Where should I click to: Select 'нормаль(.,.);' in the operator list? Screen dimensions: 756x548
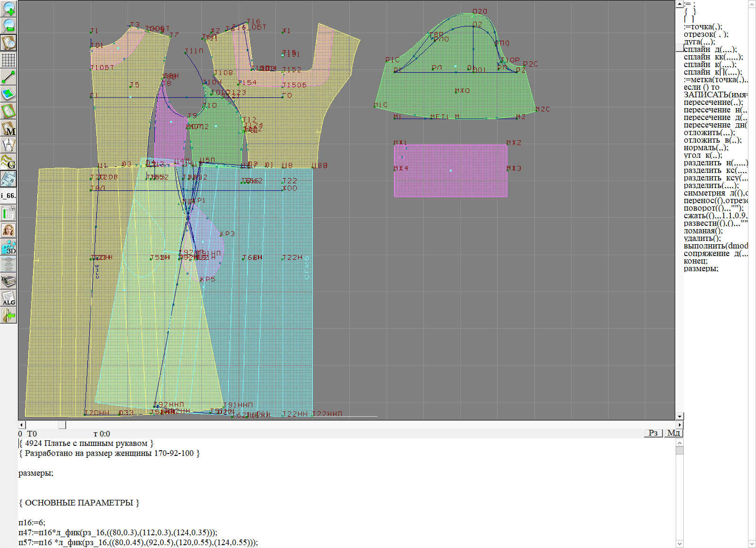coord(706,147)
